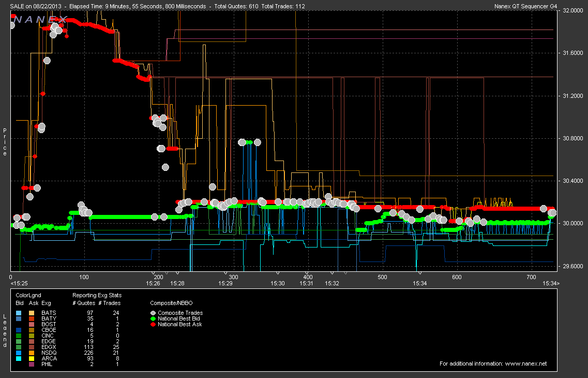Click the 15:30 time marker label
Viewport: 588px width, 378px height.
click(x=278, y=283)
